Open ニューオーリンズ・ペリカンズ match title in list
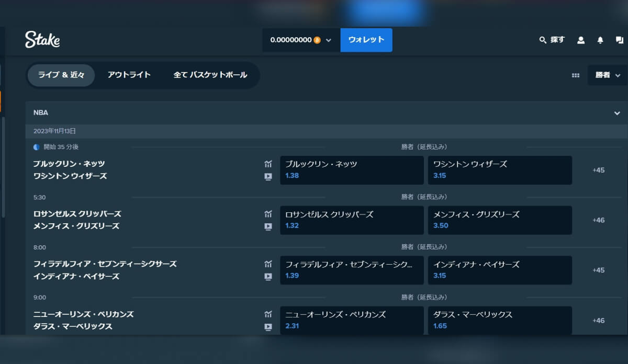Image resolution: width=628 pixels, height=364 pixels. tap(84, 314)
